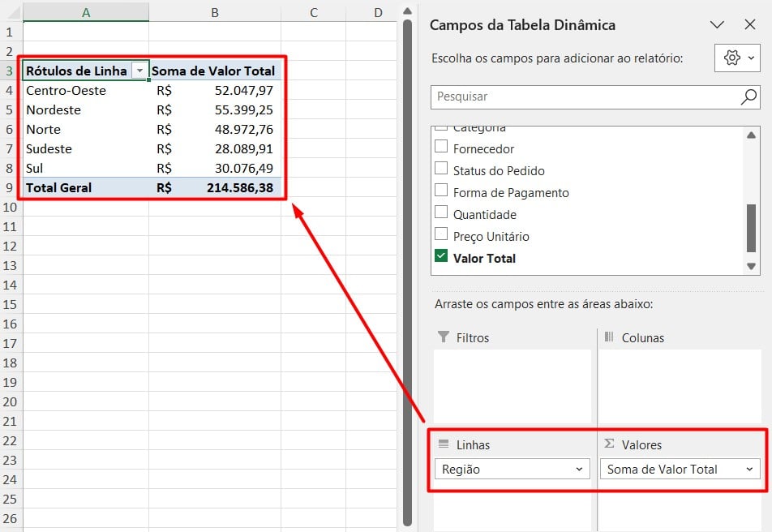
Task: Collapse pane options with chevron arrow
Action: pos(717,25)
